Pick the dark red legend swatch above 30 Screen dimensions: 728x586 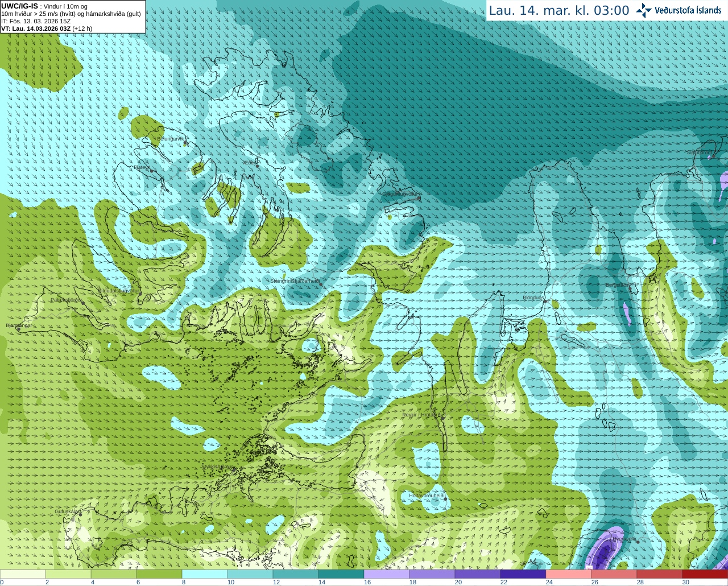point(705,574)
